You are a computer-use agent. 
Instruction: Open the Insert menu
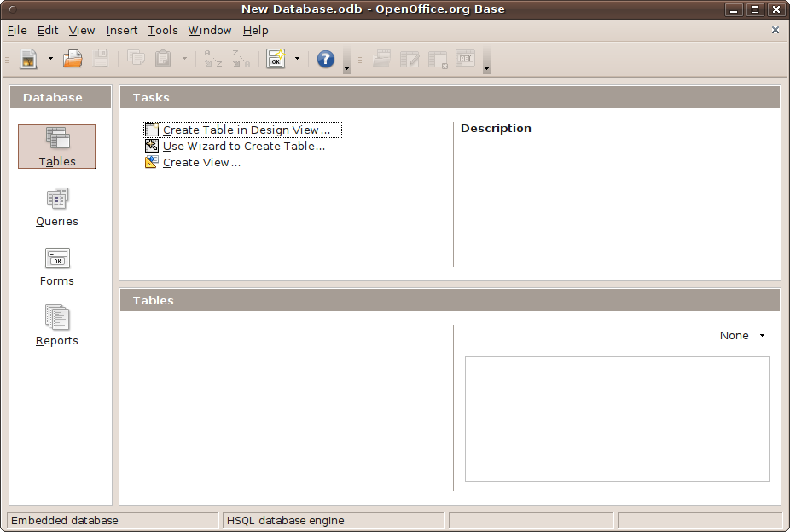click(121, 30)
